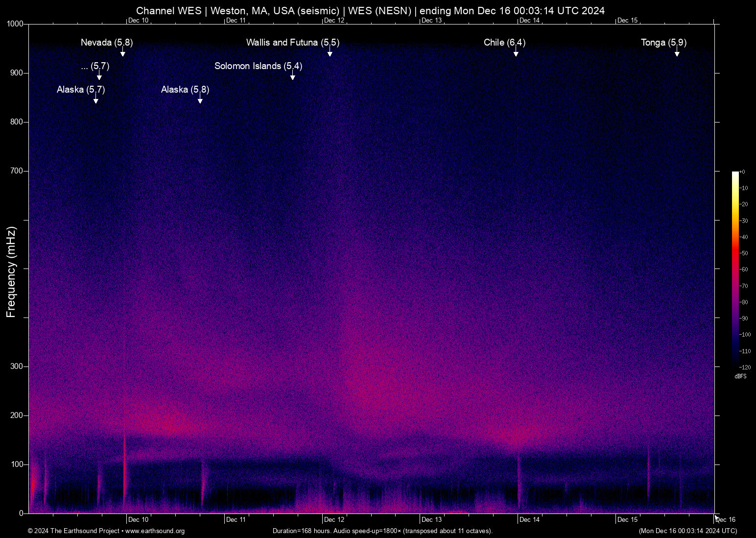
Task: Select the Alaska (5.8) event annotation
Action: 185,90
